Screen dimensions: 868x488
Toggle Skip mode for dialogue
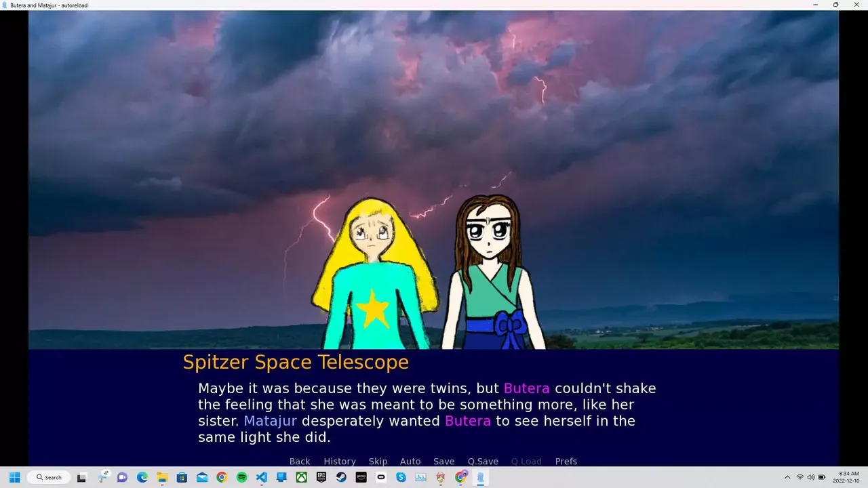378,462
